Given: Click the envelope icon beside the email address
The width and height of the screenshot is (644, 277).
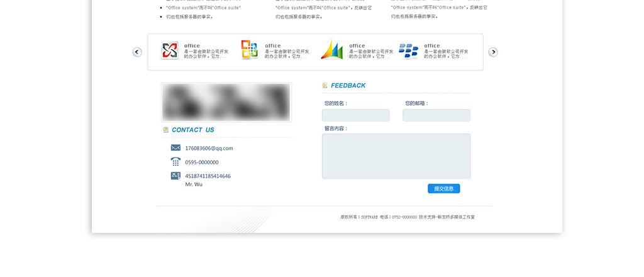Looking at the screenshot, I should 175,148.
